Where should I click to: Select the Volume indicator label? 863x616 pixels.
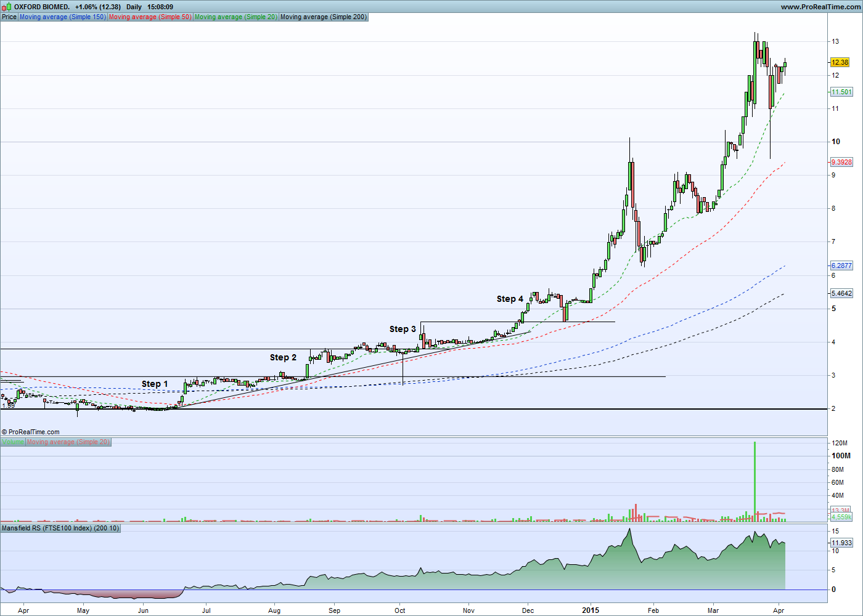tap(13, 442)
